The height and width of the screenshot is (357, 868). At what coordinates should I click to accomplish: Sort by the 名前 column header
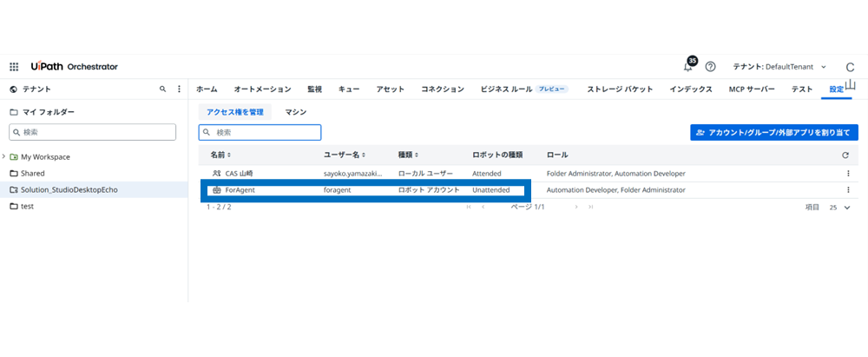coord(220,155)
